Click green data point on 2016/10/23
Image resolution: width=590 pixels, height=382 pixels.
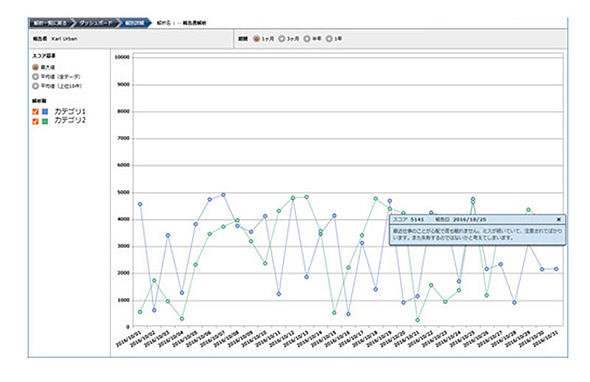(x=446, y=301)
